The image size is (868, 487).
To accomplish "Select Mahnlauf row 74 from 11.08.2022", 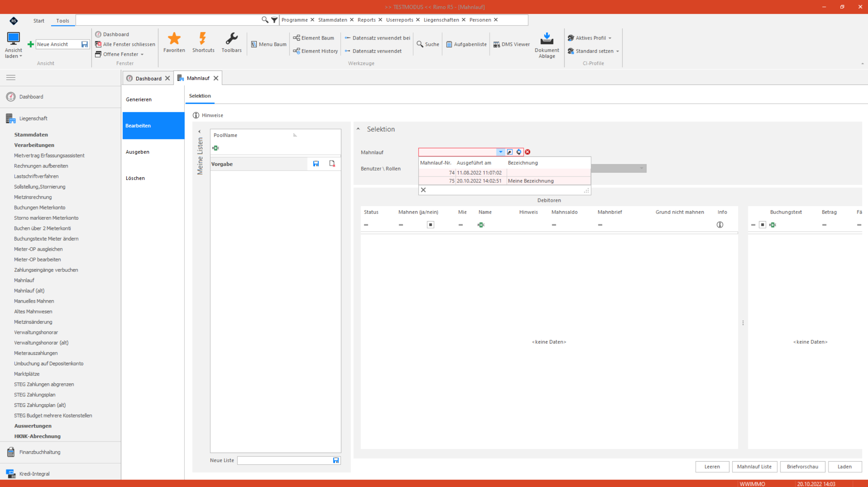I will (504, 173).
